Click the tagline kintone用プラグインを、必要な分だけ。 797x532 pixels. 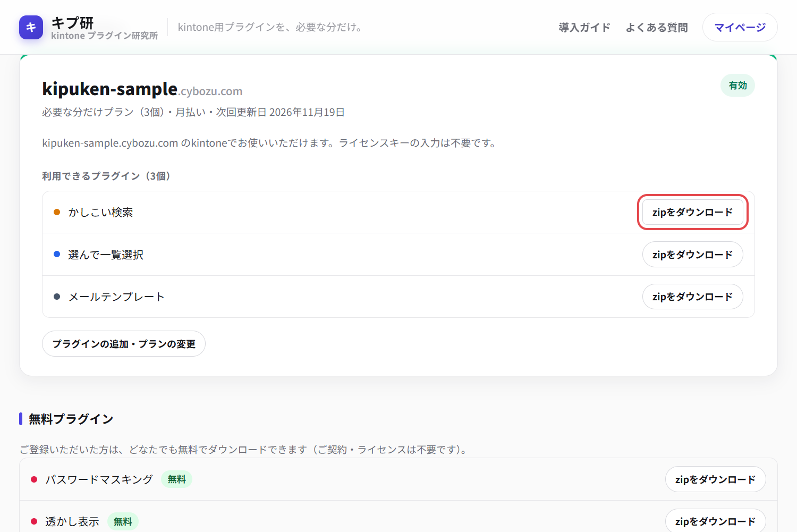[272, 27]
